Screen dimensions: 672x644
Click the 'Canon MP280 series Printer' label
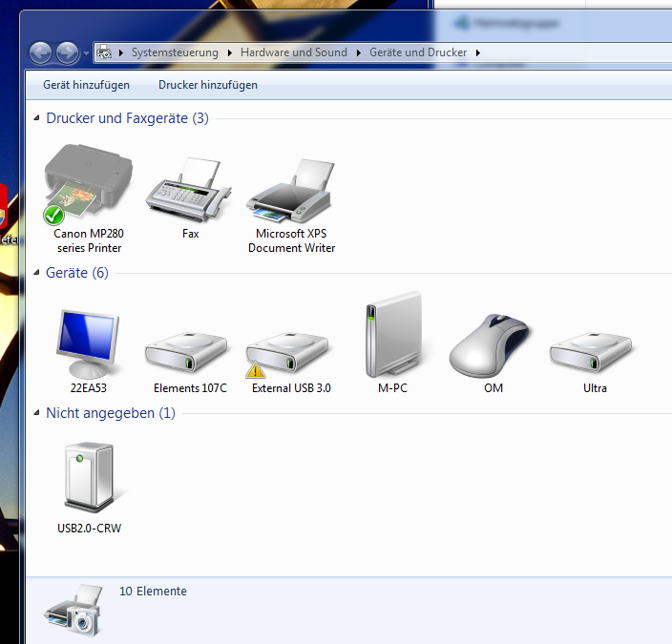click(x=89, y=240)
